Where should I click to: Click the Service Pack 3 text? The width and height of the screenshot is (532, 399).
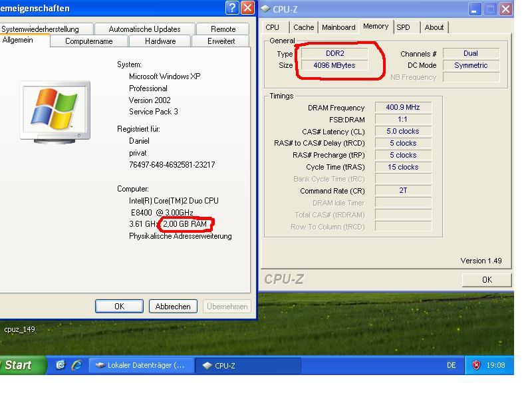[x=154, y=112]
